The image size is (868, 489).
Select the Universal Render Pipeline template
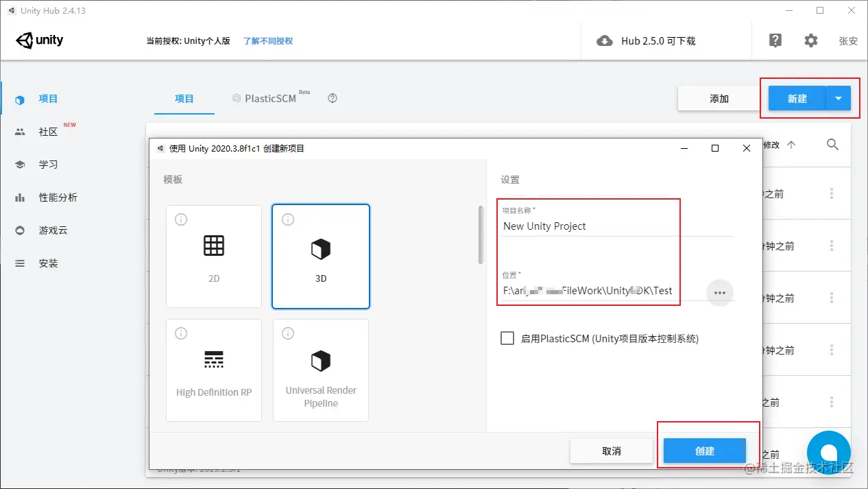coord(321,370)
